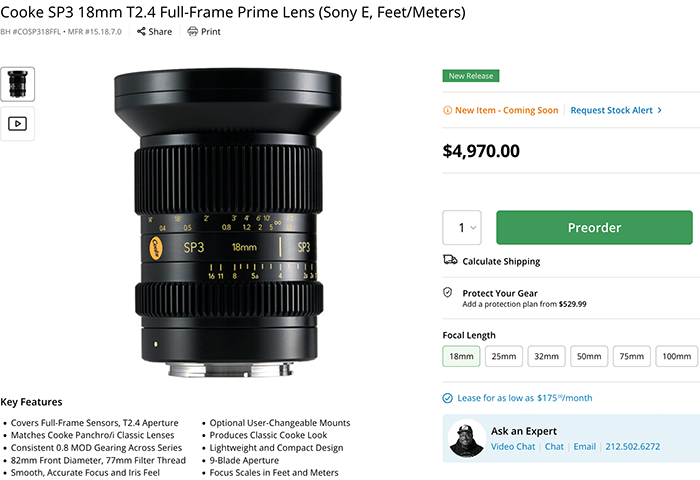The height and width of the screenshot is (480, 700).
Task: Select the 75mm focal length option
Action: click(x=631, y=356)
